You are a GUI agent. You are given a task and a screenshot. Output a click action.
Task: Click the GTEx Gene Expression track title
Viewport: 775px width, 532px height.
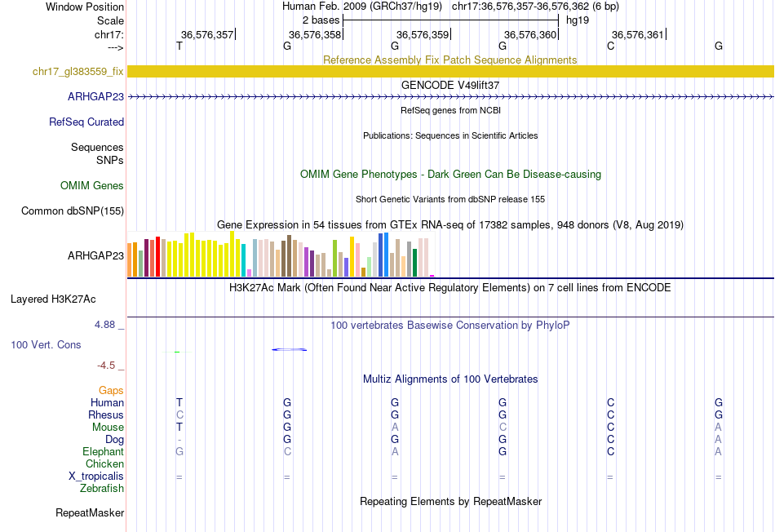tap(449, 225)
